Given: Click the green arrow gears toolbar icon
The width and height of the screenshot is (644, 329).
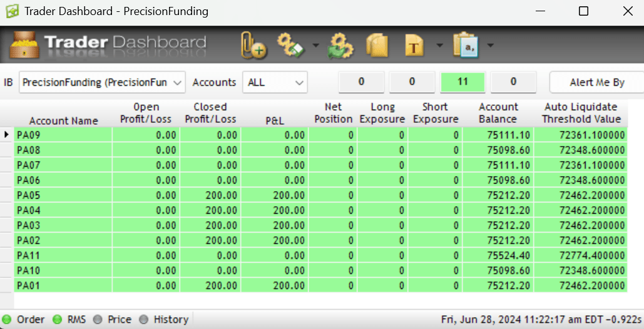Looking at the screenshot, I should pyautogui.click(x=340, y=45).
